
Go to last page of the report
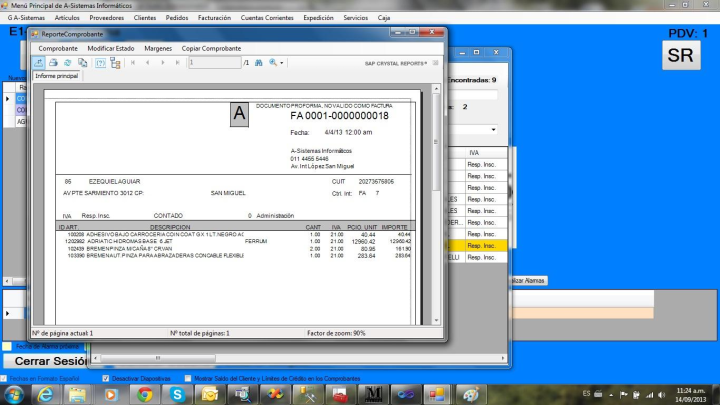[177, 62]
